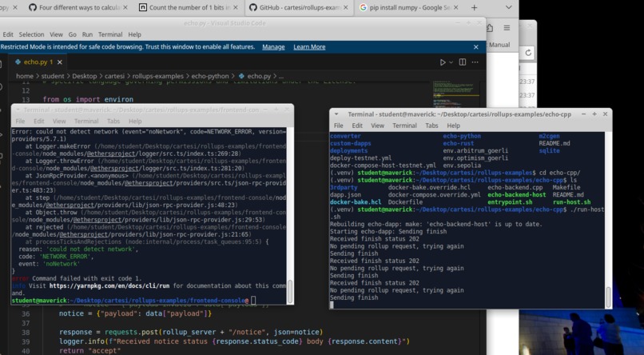Click 'Desktop' in the breadcrumb path
This screenshot has width=644, height=355.
coord(85,76)
